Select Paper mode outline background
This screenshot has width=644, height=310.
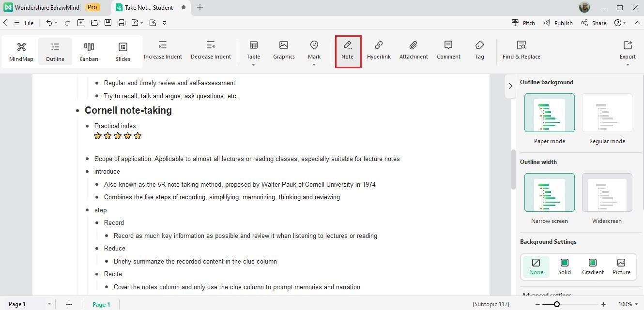550,113
